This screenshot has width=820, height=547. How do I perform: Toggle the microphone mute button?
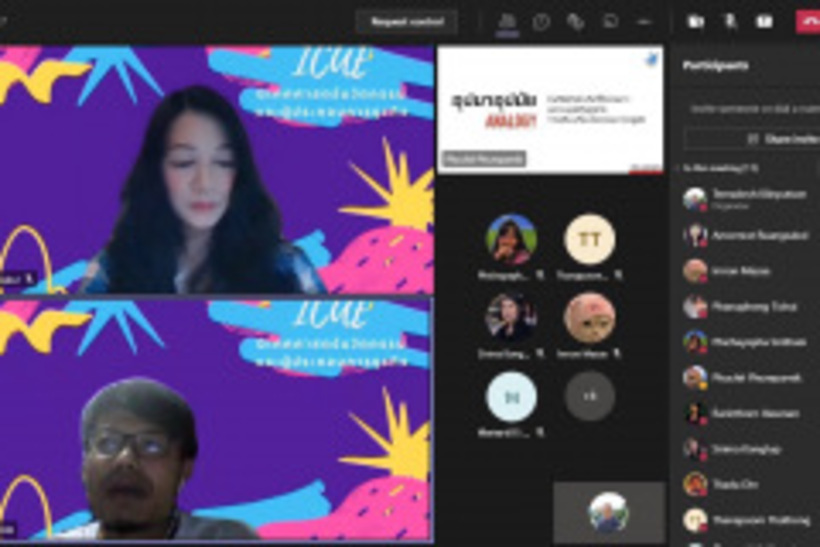730,21
